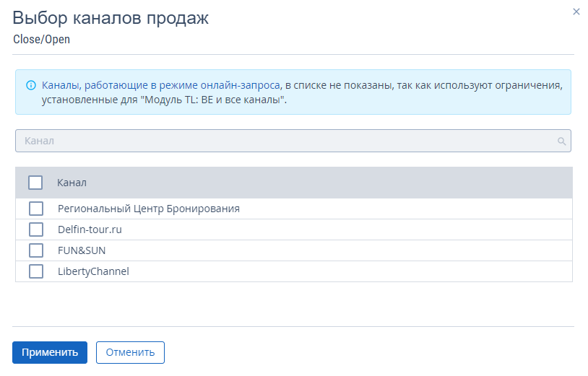Click the LibertyChannel row label
Viewport: 588px width, 376px height.
[x=93, y=271]
